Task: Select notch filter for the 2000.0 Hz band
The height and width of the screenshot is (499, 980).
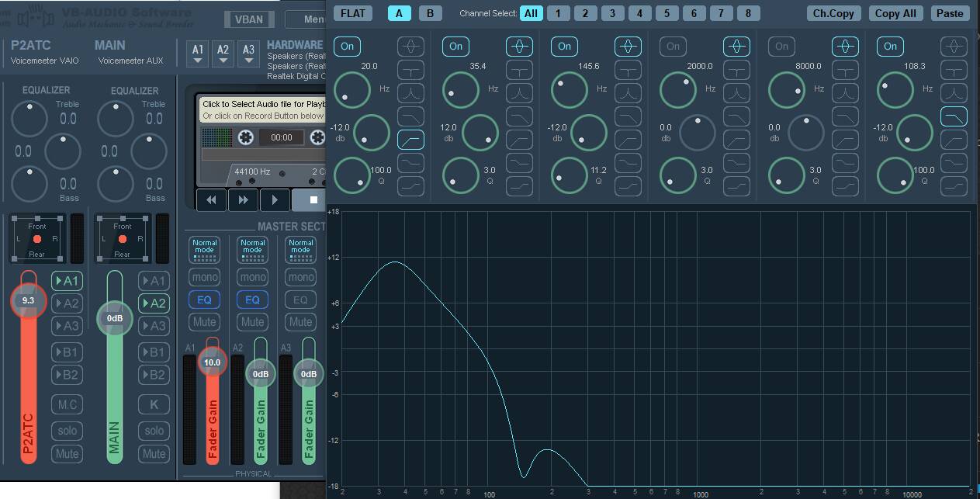Action: (737, 70)
